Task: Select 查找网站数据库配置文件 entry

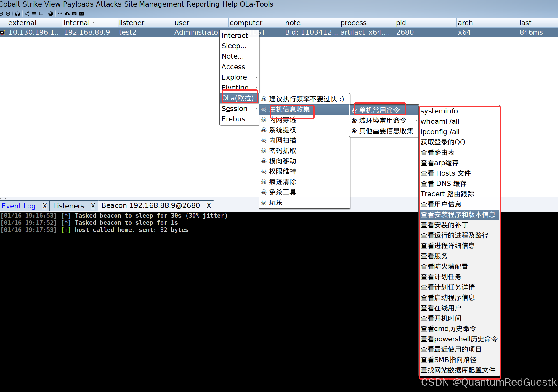Action: [459, 370]
